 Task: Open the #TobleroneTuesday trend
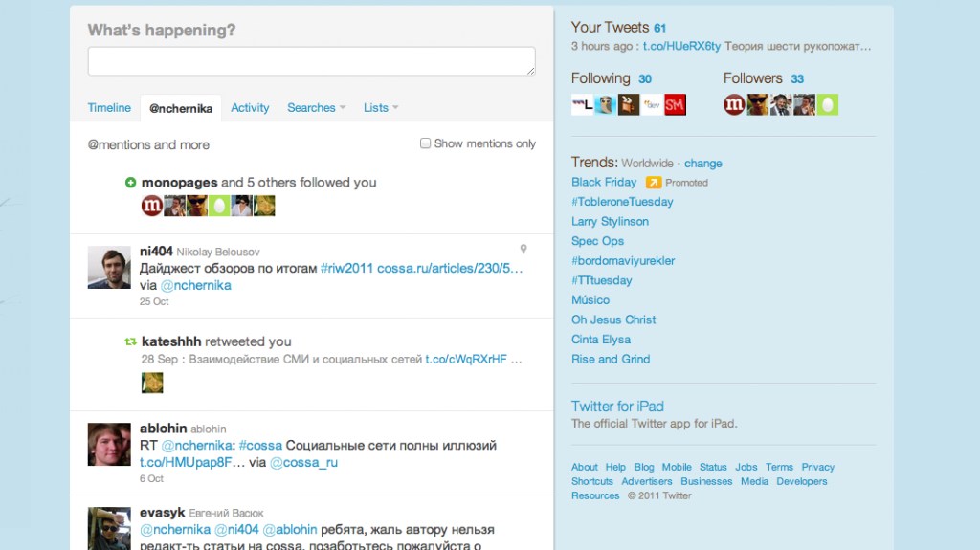pyautogui.click(x=622, y=202)
